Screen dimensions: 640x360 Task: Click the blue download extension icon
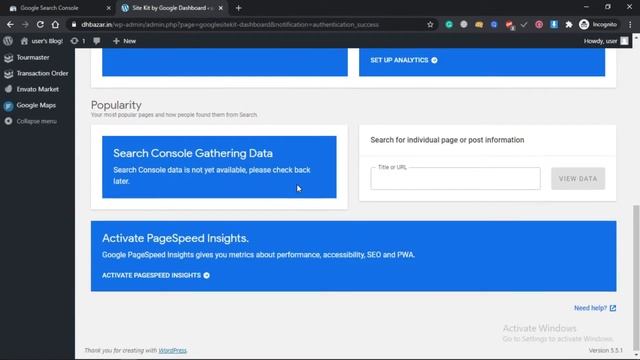(554, 24)
